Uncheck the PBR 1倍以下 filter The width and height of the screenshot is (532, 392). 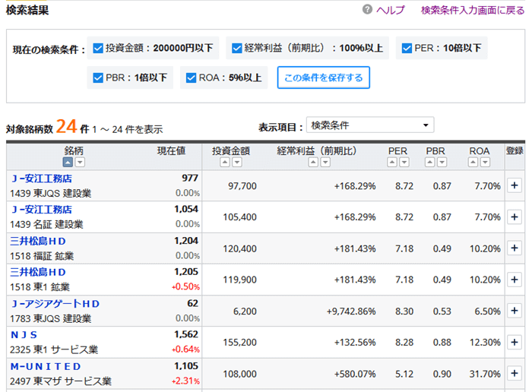click(98, 77)
